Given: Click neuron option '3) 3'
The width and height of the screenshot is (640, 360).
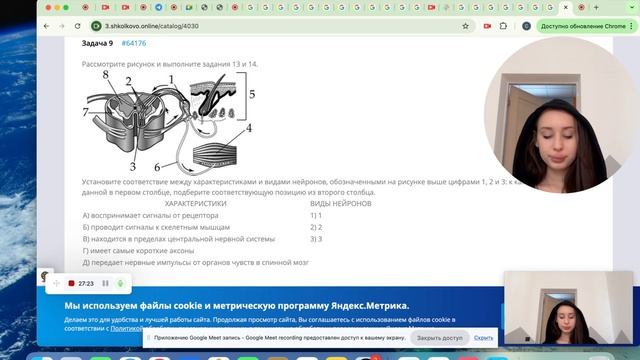Looking at the screenshot, I should tap(316, 239).
